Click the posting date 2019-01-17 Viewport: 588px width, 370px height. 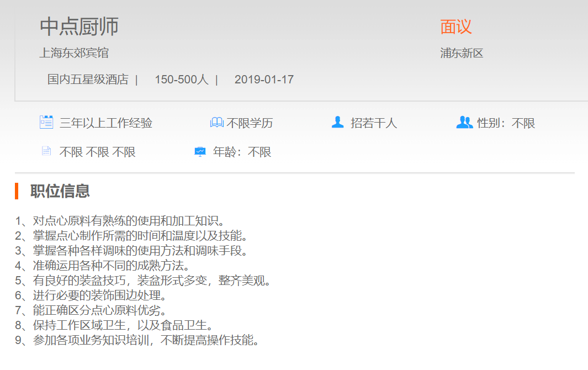[x=264, y=80]
